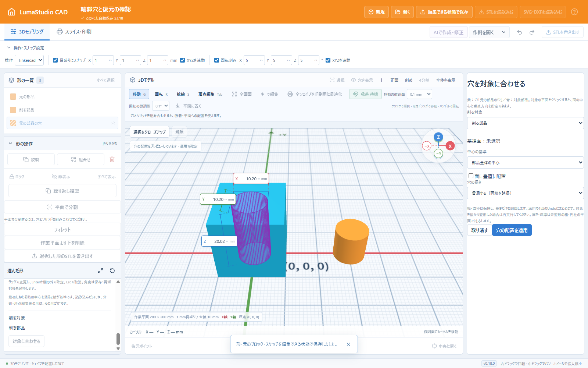Click 編集できる状態で保存 button

coord(444,12)
